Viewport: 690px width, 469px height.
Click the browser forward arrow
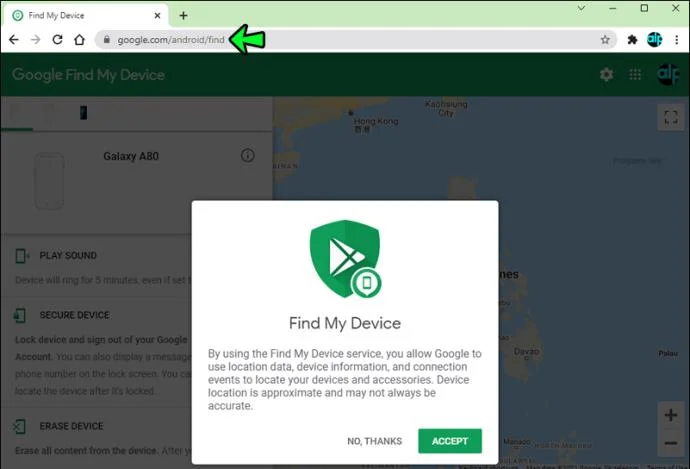coord(36,40)
